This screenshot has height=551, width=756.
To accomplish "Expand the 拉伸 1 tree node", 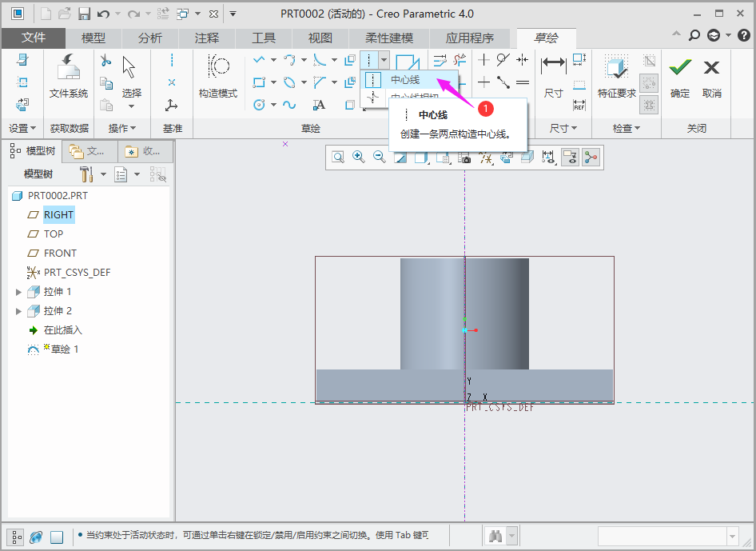I will point(19,292).
